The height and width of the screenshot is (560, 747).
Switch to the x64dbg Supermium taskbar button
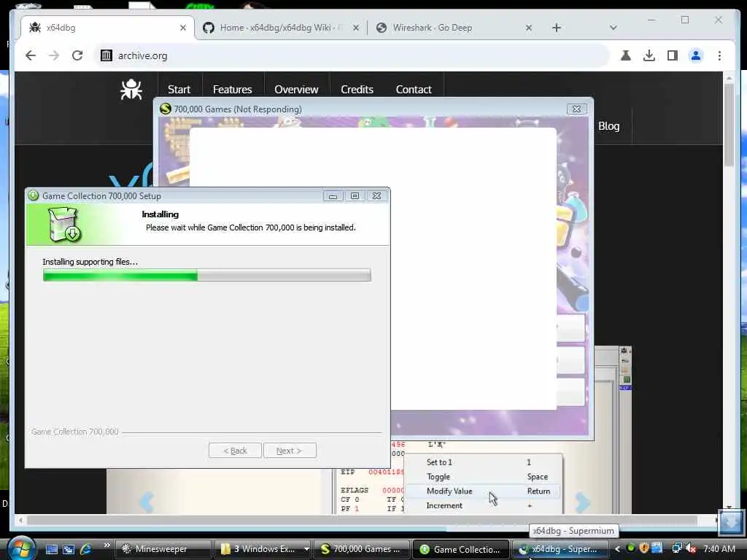point(560,549)
